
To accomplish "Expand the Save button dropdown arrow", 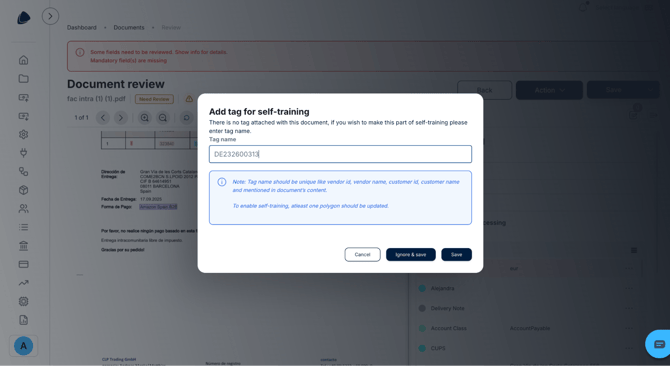I will click(651, 90).
